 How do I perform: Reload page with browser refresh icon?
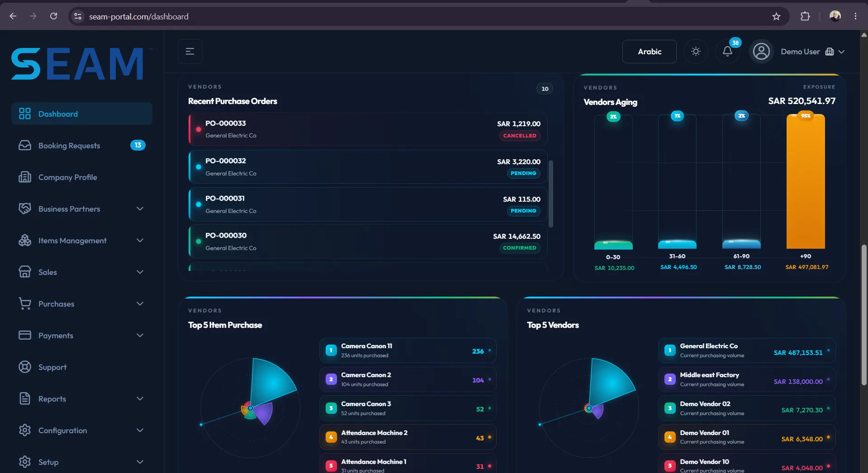pyautogui.click(x=53, y=16)
